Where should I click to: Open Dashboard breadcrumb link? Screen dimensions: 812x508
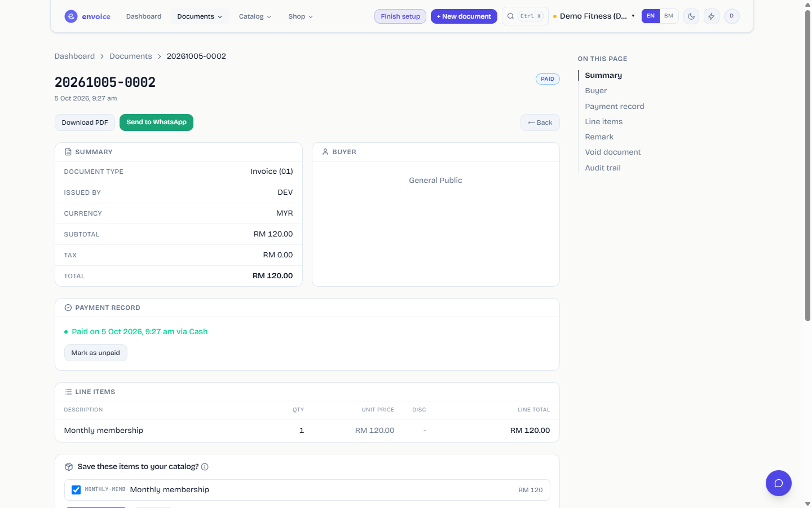(x=74, y=56)
